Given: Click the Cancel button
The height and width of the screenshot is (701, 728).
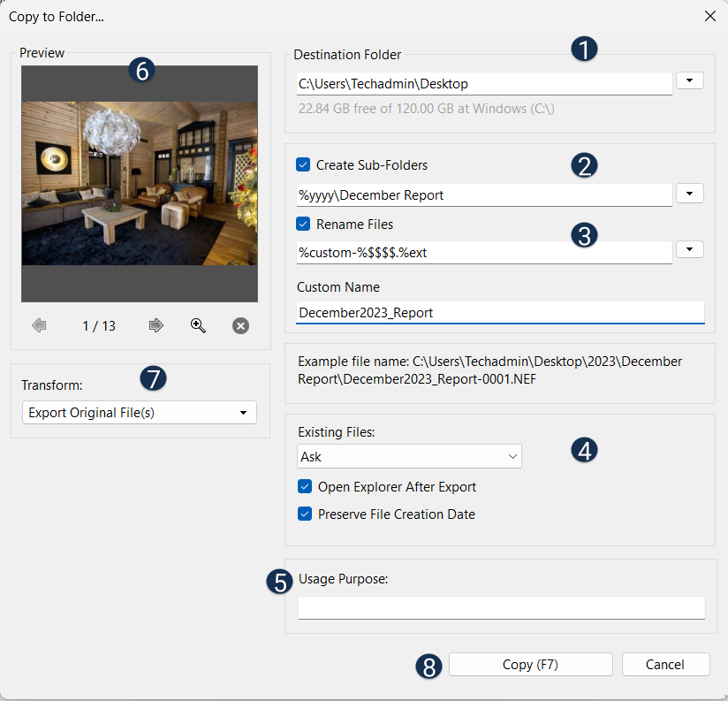Looking at the screenshot, I should 665,665.
